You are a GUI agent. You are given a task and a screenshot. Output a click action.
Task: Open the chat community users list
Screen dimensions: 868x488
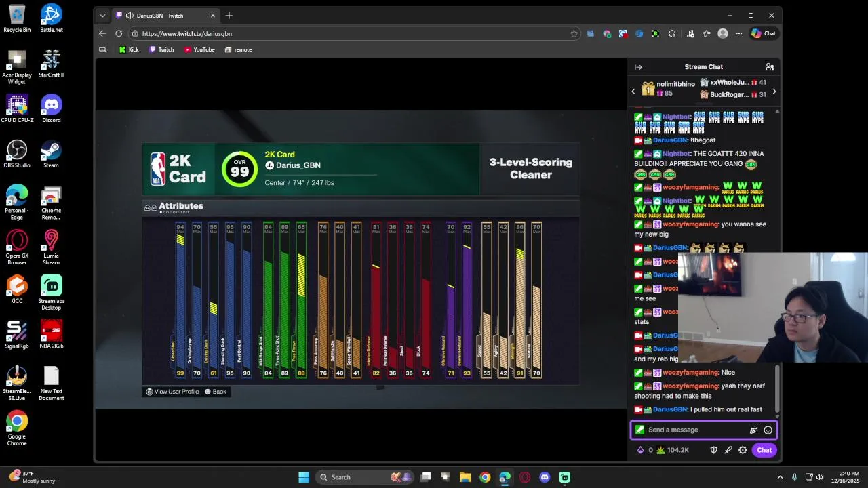click(770, 67)
